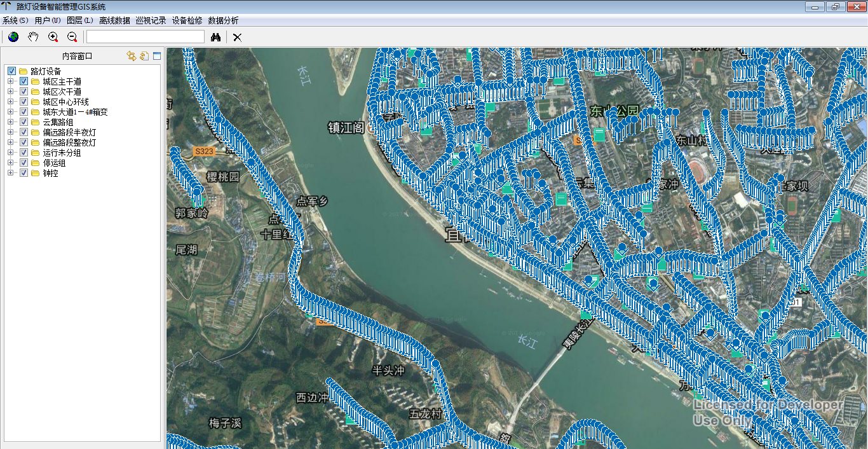Activate the zoom in magnifier tool
Viewport: 868px width, 449px height.
tap(53, 37)
